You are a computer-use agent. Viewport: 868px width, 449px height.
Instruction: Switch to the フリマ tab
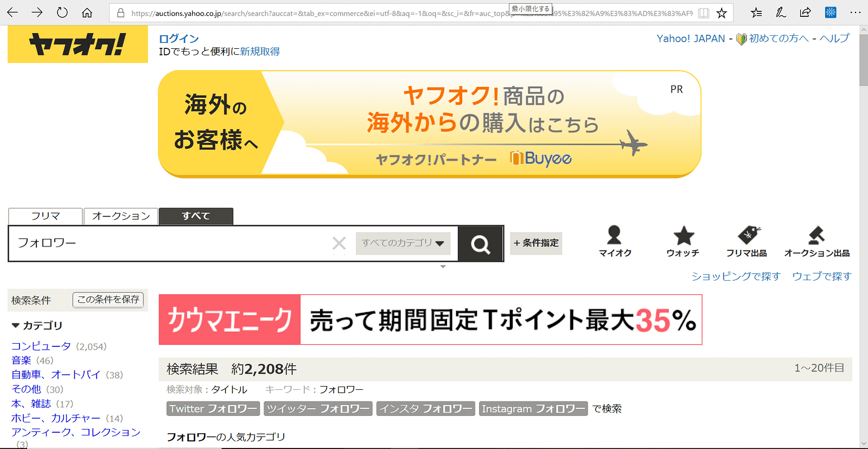[x=46, y=216]
